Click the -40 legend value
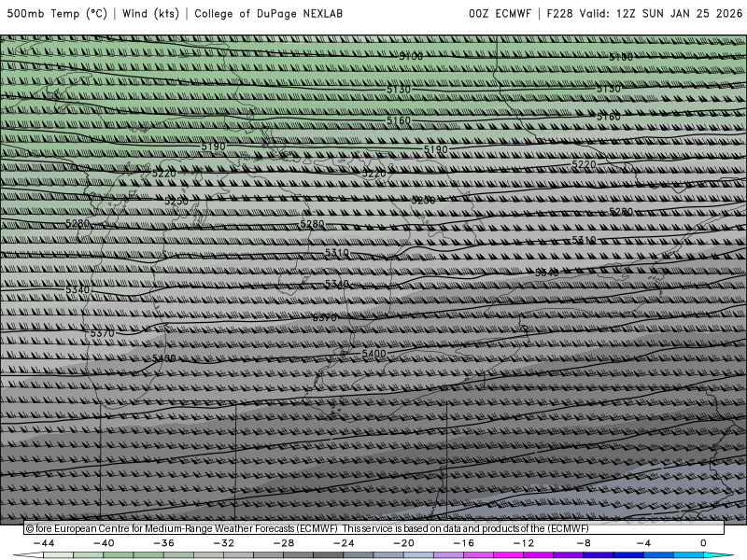This screenshot has height=560, width=747. click(104, 543)
